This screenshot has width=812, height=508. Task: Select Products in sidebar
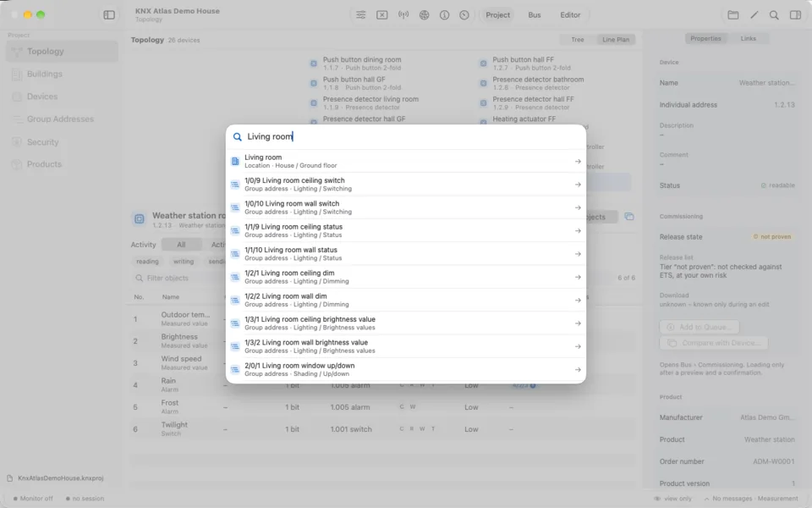click(x=62, y=164)
